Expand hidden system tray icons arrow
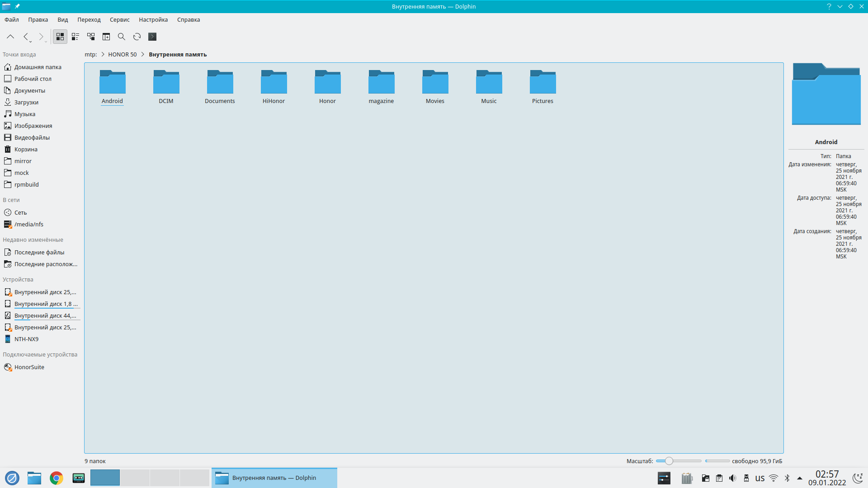Image resolution: width=868 pixels, height=488 pixels. [x=800, y=478]
